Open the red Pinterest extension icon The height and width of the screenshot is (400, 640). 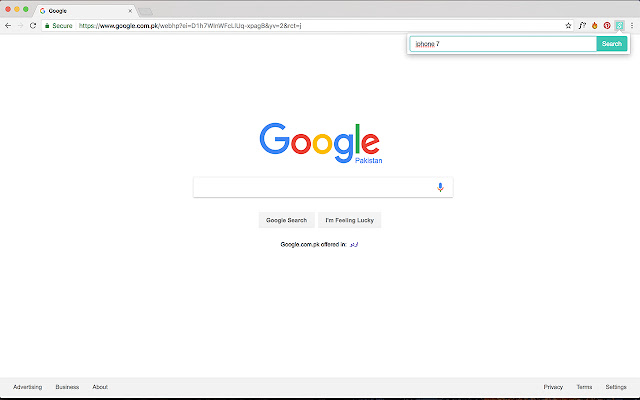[607, 25]
